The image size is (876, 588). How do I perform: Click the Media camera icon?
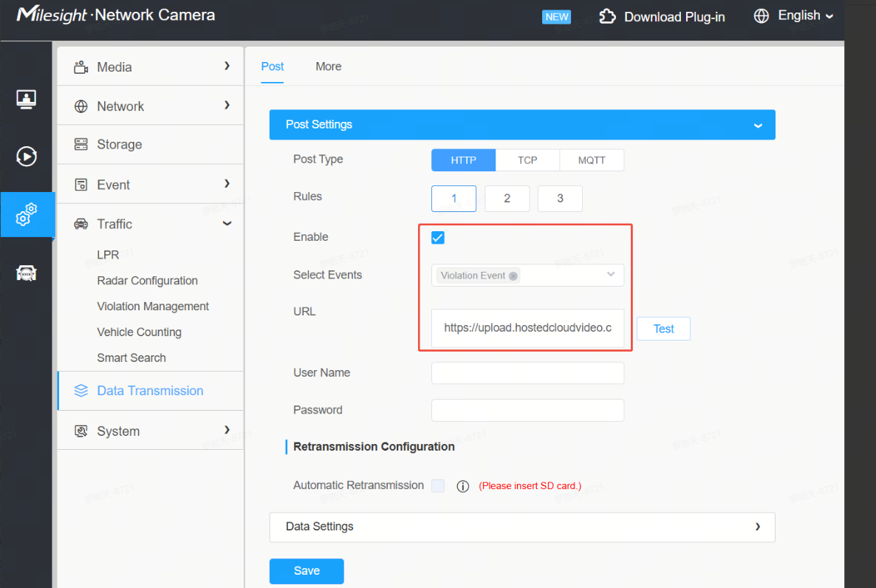(x=81, y=67)
